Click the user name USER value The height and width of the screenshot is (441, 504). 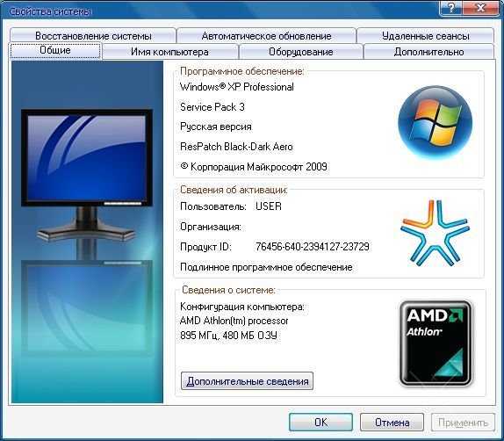[x=269, y=206]
